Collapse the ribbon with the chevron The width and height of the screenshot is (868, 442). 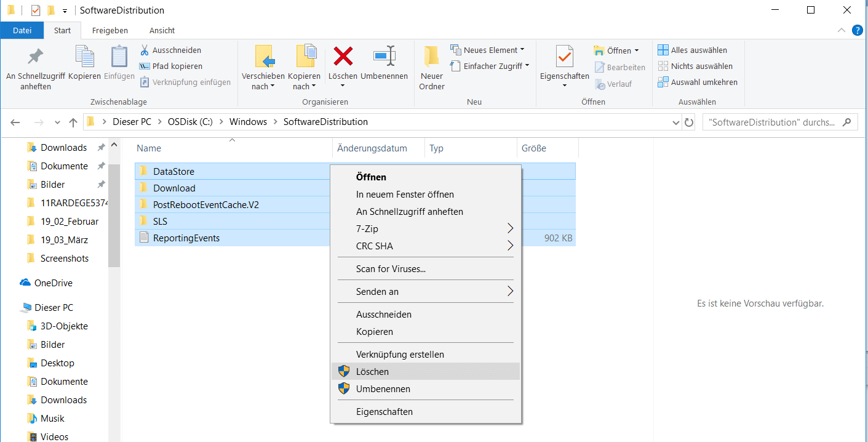[842, 30]
